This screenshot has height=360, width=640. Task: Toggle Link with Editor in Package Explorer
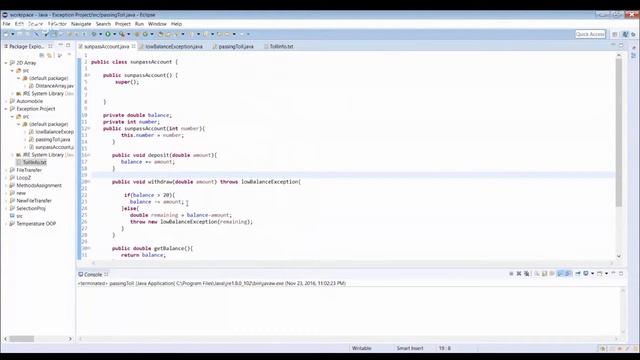click(x=50, y=55)
